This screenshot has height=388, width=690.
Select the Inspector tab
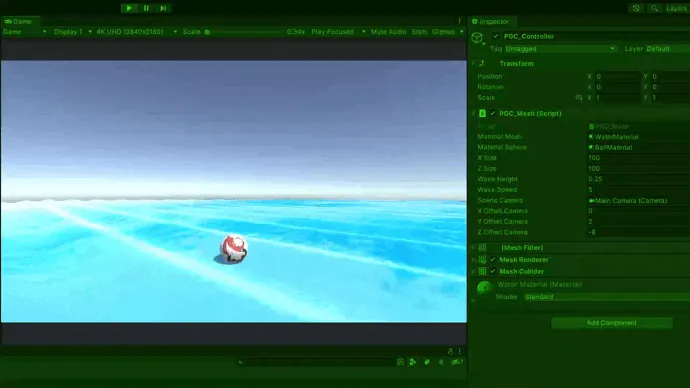coord(490,21)
